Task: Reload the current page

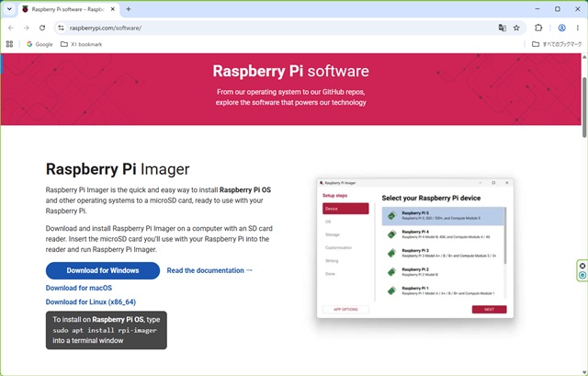Action: (42, 28)
